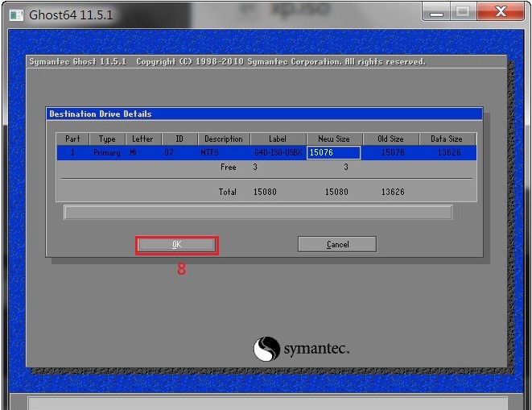Click the Part column header
Image resolution: width=532 pixels, height=410 pixels.
(x=72, y=139)
